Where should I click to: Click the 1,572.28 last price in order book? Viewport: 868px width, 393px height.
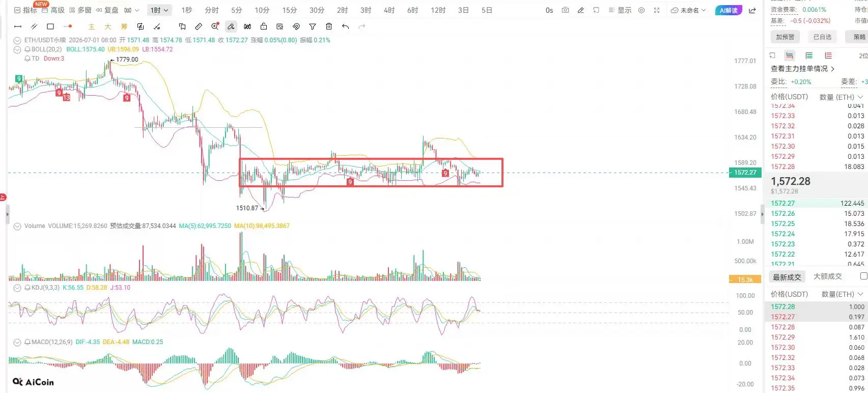[x=791, y=181]
